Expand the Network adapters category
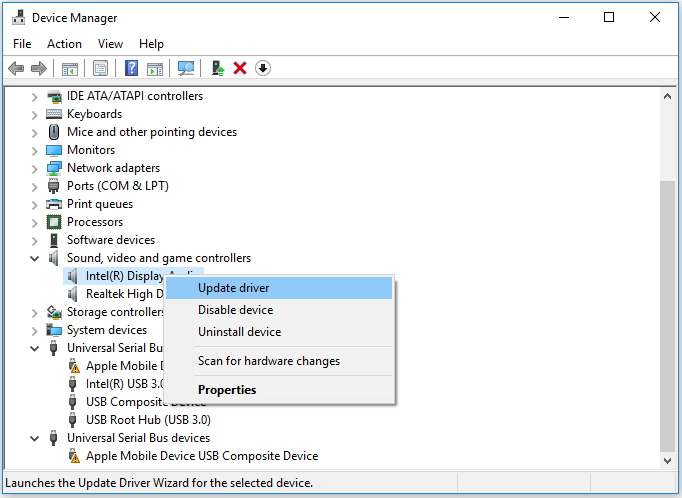This screenshot has height=498, width=682. tap(35, 168)
